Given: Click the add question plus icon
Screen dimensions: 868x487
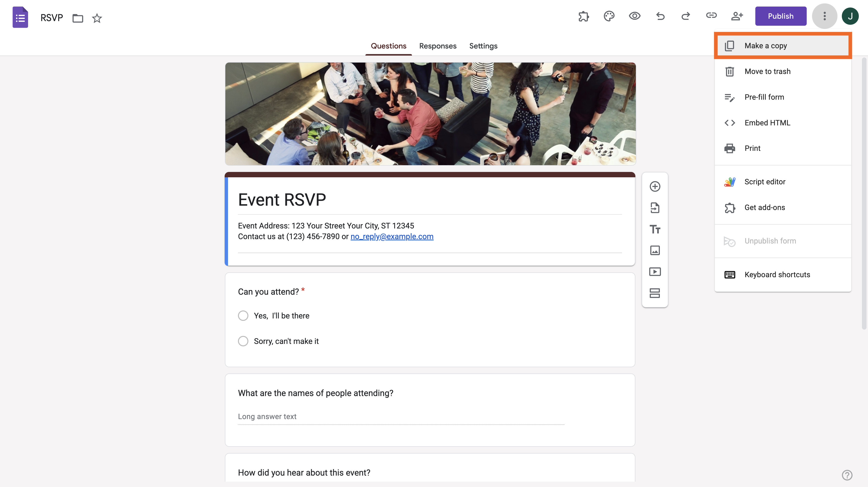Looking at the screenshot, I should click(x=655, y=187).
